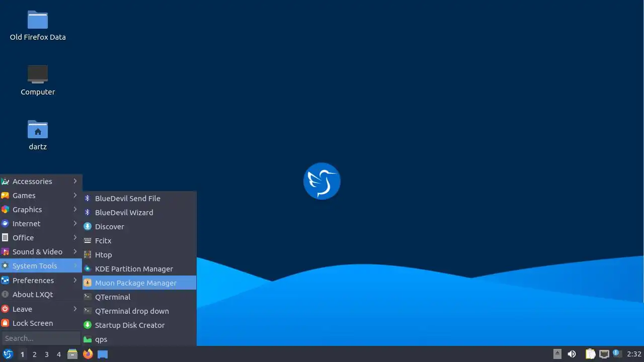Open the Old Firefox Data desktop folder
The image size is (644, 362).
38,26
